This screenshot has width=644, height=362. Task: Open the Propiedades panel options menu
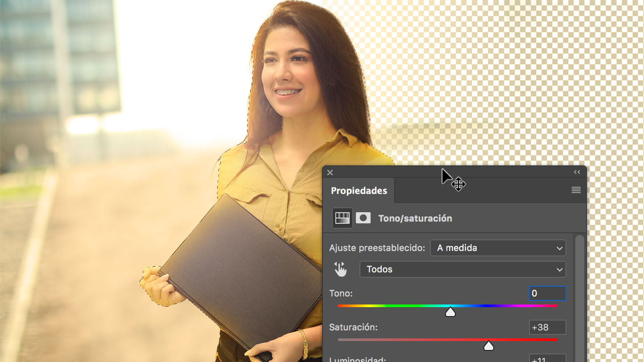click(x=576, y=190)
